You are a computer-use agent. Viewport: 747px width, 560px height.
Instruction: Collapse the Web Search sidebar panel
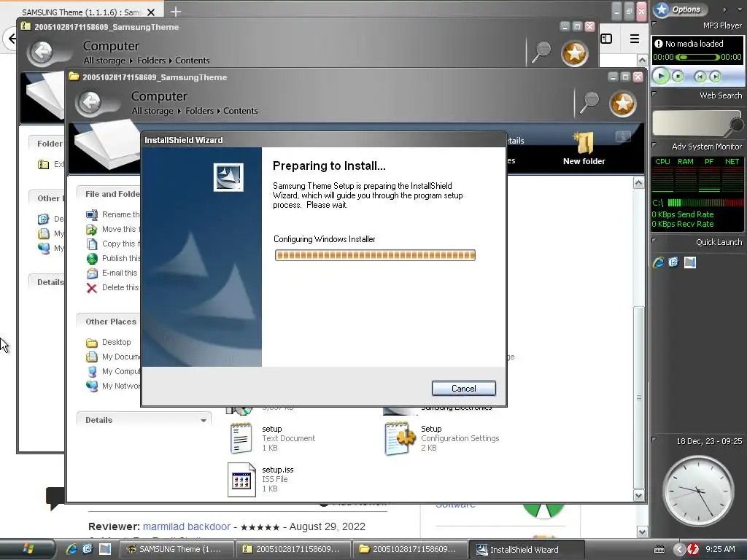[654, 94]
